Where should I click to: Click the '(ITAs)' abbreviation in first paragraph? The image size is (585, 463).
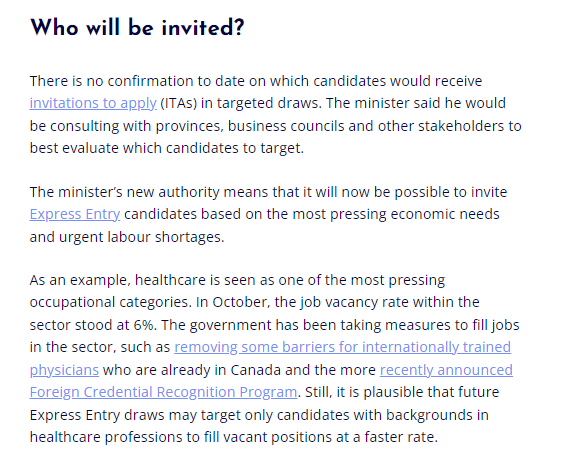pos(178,103)
